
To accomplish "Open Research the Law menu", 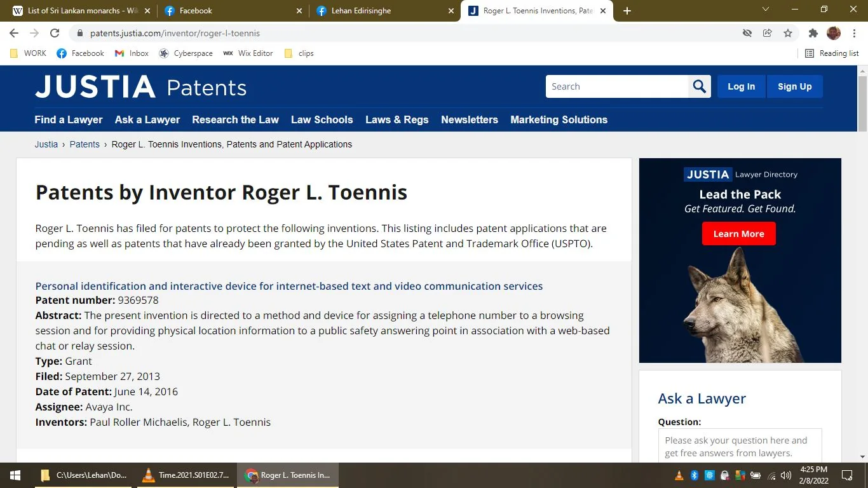I will (235, 119).
